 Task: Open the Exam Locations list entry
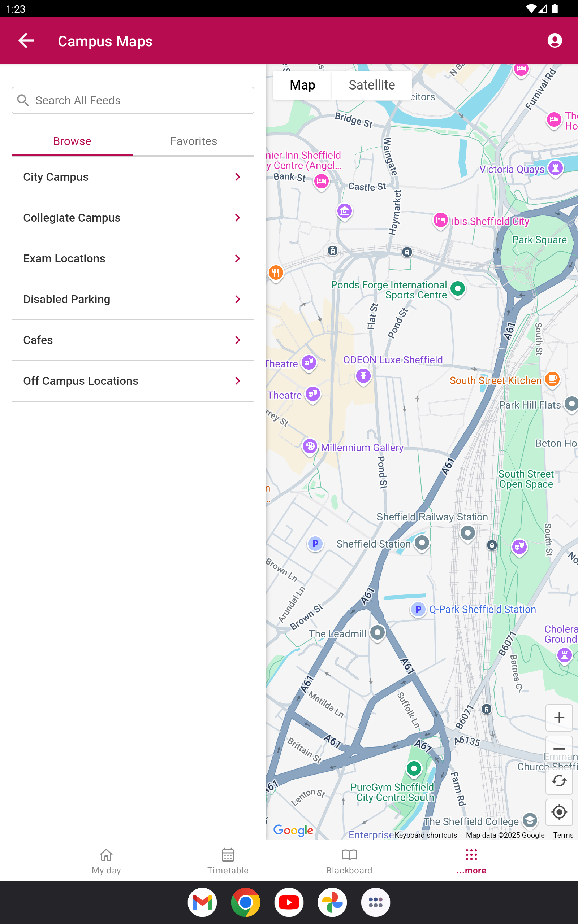[x=133, y=258]
